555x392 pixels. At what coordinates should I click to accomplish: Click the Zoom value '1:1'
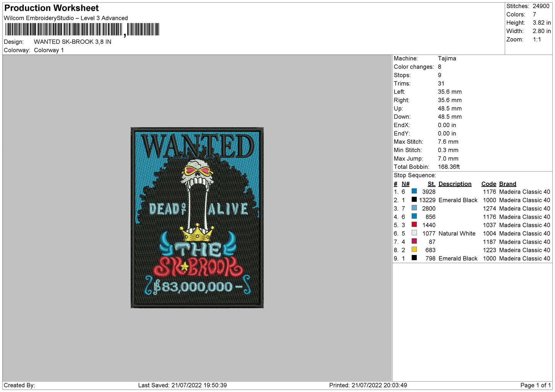(537, 40)
